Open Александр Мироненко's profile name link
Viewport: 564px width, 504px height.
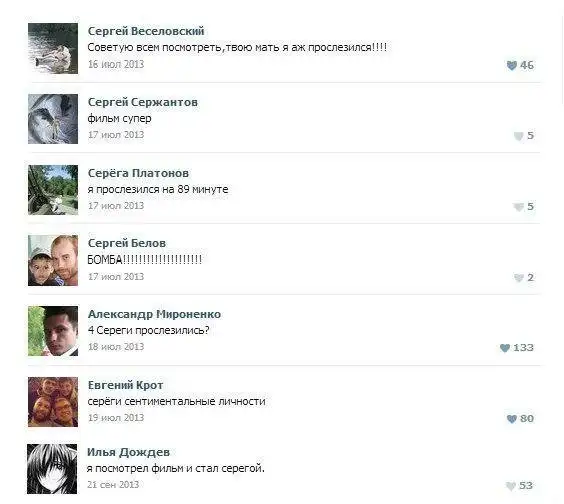click(154, 314)
